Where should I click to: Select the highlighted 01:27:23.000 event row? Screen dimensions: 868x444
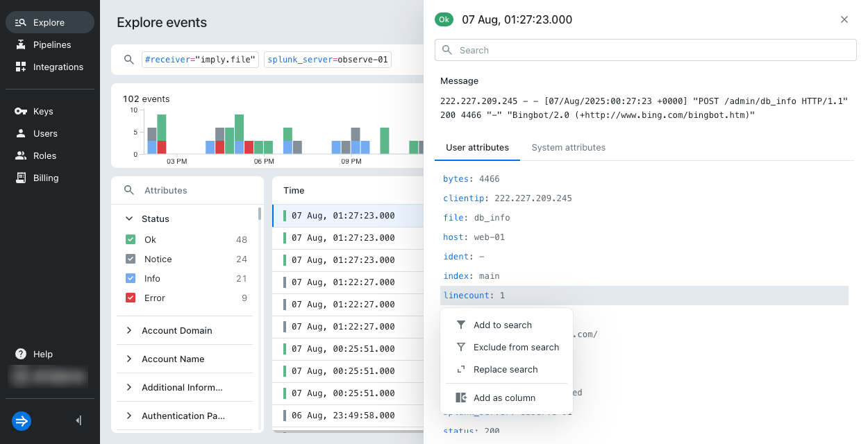[x=347, y=216]
